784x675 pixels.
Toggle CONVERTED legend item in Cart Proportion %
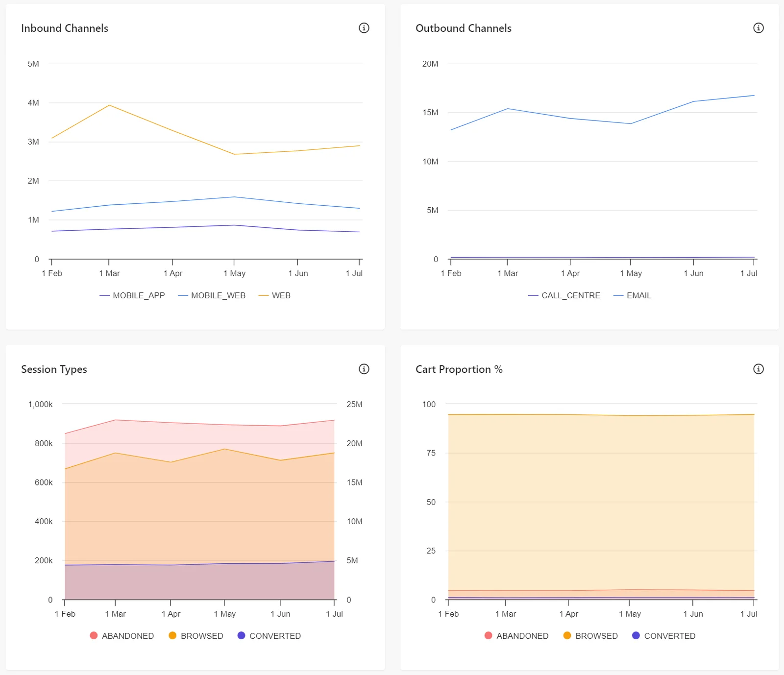pyautogui.click(x=663, y=636)
